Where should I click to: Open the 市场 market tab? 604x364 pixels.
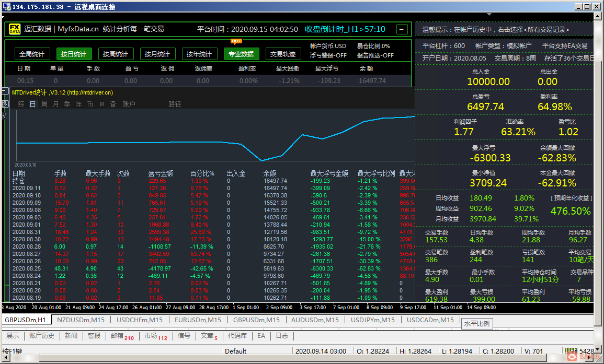tap(156, 336)
